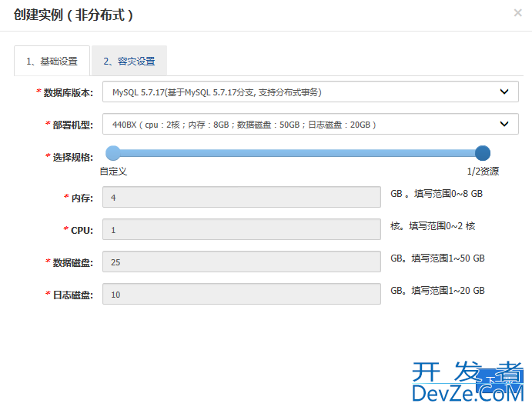Click the 填写范围0~2 核 hint text

tap(442, 226)
